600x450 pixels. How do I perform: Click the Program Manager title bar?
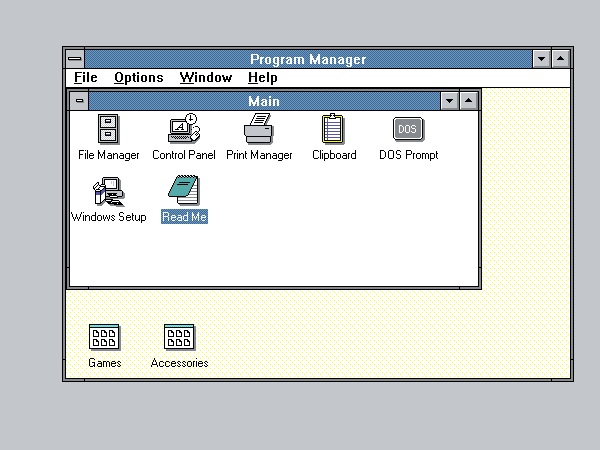tap(308, 59)
